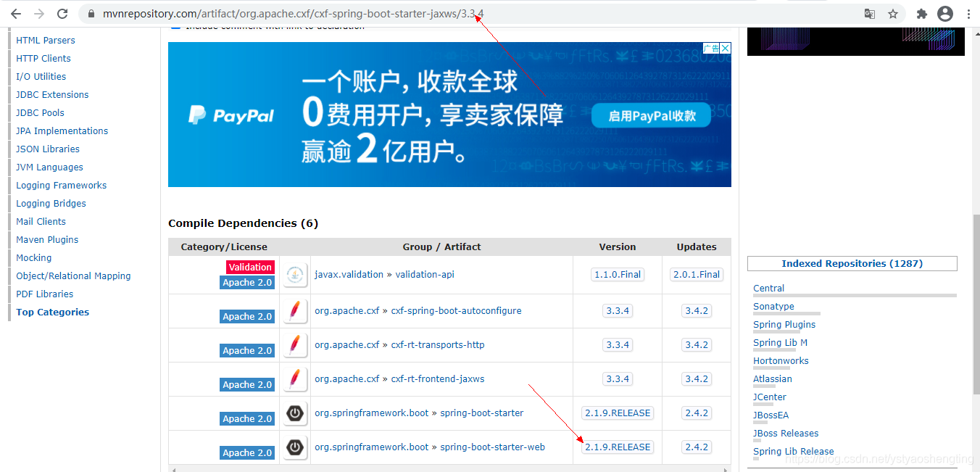Open the Chrome three-dot menu
This screenshot has width=980, height=472.
(969, 13)
